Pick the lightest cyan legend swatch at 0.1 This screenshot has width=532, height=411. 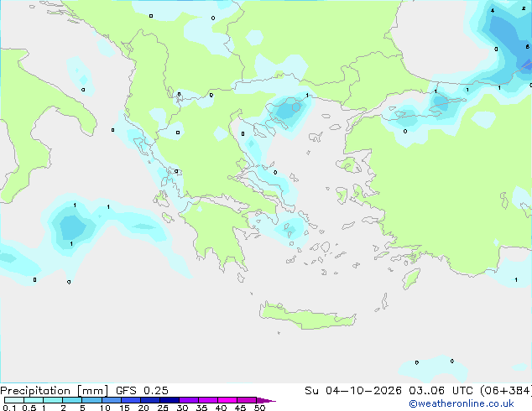point(14,400)
